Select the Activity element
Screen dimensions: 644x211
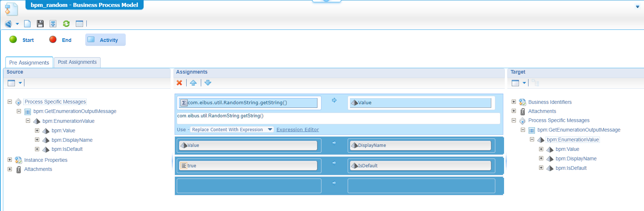(x=105, y=40)
